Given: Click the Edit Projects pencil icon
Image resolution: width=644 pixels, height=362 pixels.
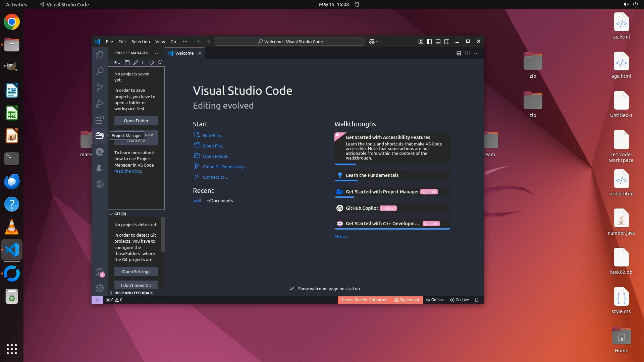Looking at the screenshot, I should click(135, 63).
